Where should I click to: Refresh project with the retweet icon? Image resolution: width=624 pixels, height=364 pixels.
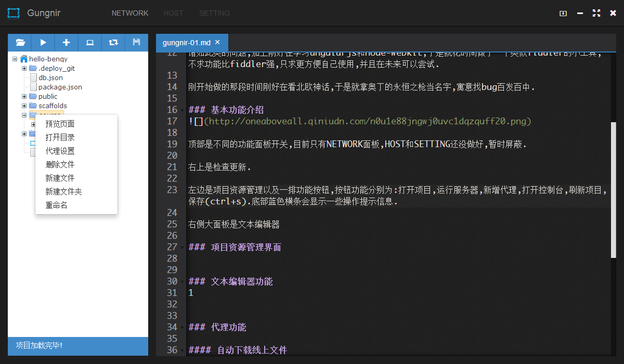point(113,43)
